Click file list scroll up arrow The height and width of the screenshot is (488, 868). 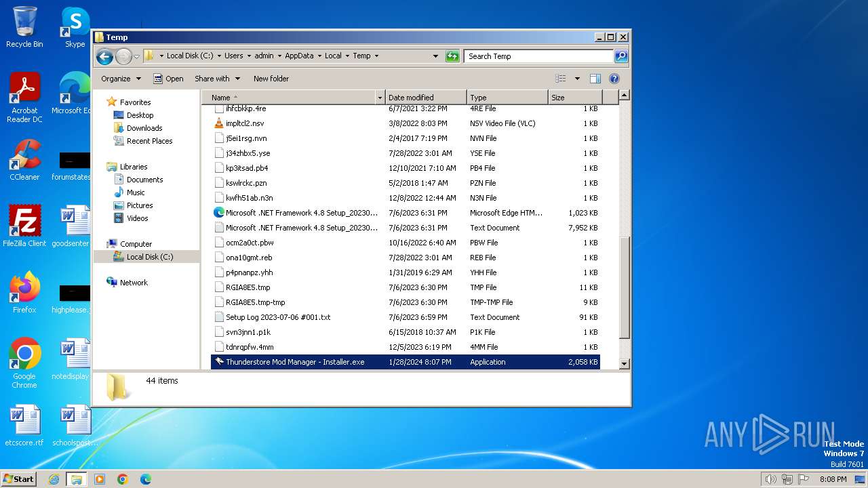pos(625,96)
